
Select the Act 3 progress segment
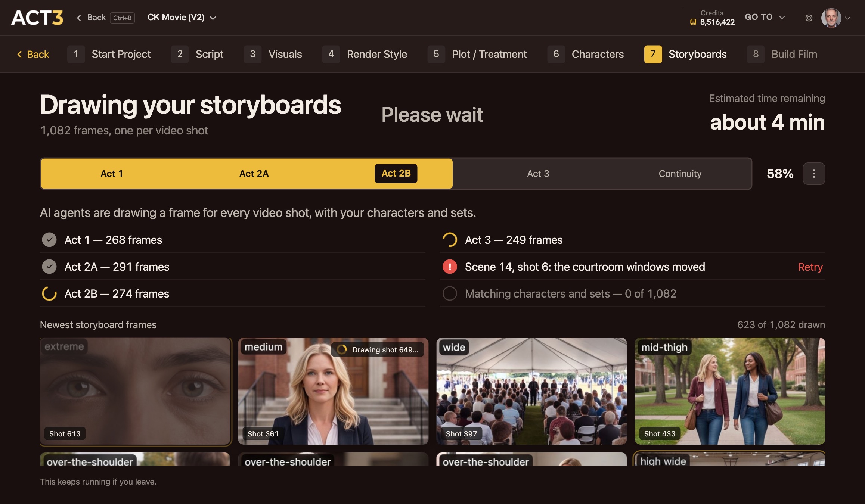[538, 174]
